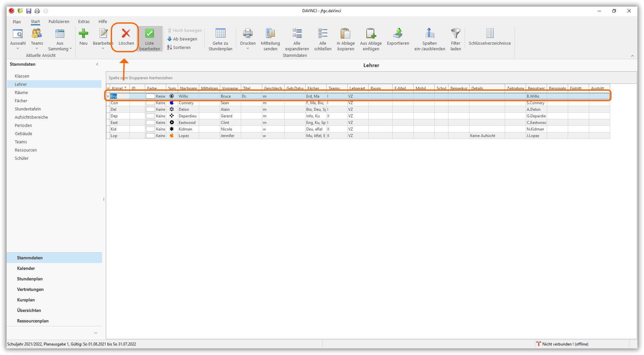This screenshot has width=644, height=355.
Task: Click Kürzel column header to sort
Action: [x=117, y=88]
